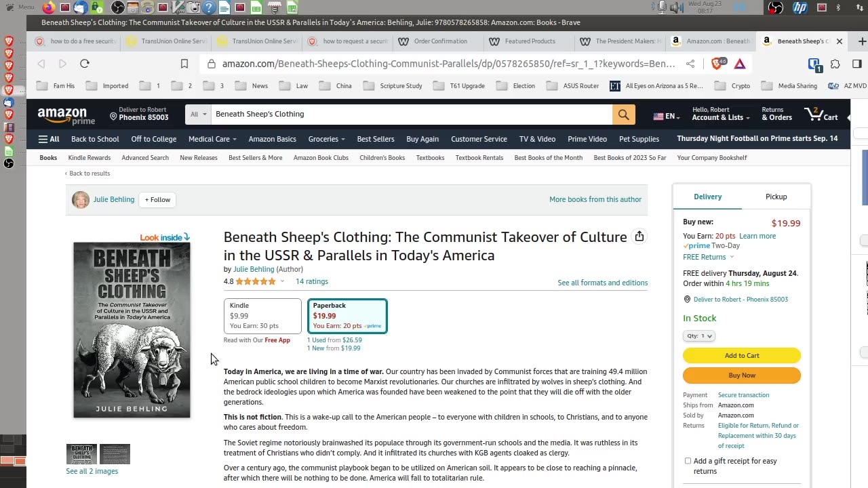Viewport: 868px width, 488px height.
Task: Switch to the Pickup tab
Action: pyautogui.click(x=776, y=197)
